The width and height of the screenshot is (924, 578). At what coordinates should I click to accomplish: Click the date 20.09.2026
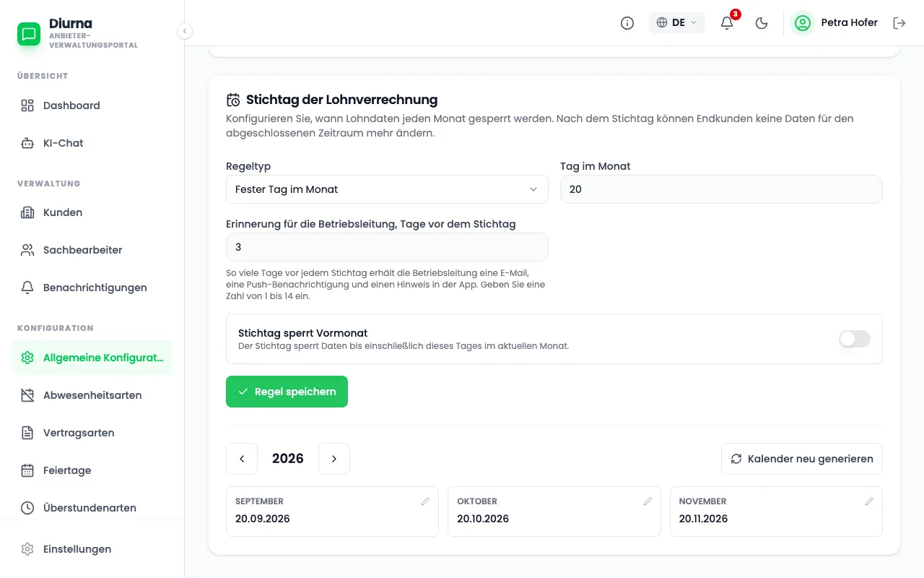click(x=263, y=519)
